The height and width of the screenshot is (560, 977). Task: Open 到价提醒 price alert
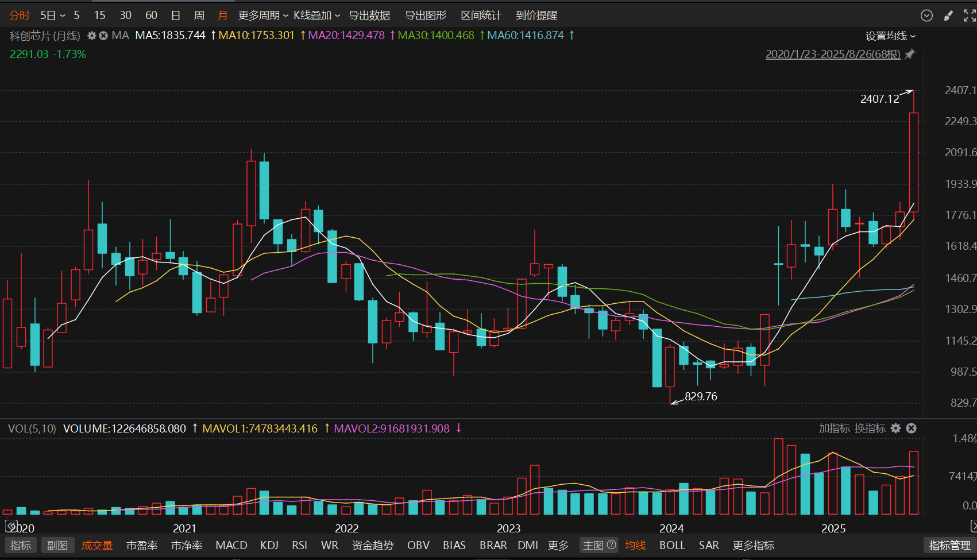tap(536, 16)
